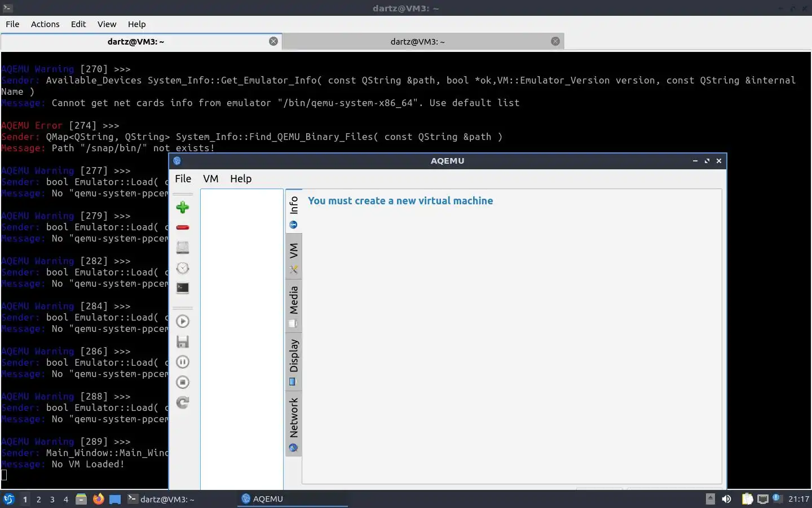This screenshot has height=508, width=812.
Task: Click the floppy Save VM state icon
Action: (182, 341)
